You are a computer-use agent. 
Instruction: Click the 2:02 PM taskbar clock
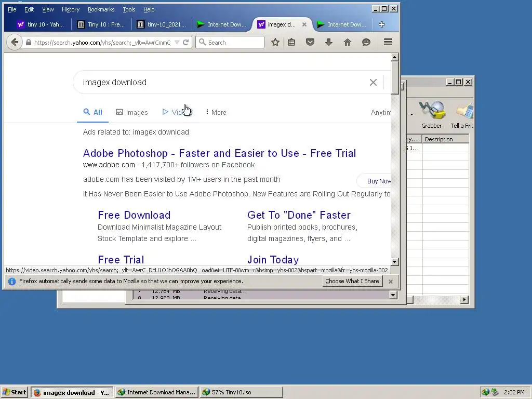(514, 392)
